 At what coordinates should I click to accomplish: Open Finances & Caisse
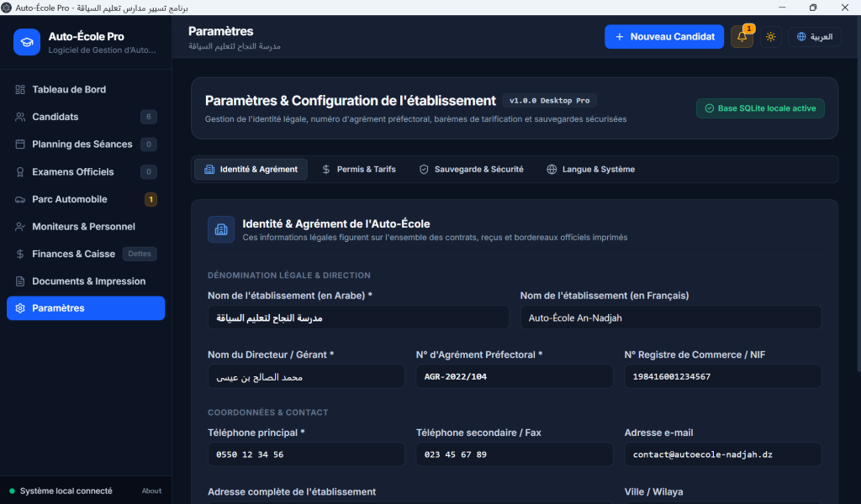point(86,254)
